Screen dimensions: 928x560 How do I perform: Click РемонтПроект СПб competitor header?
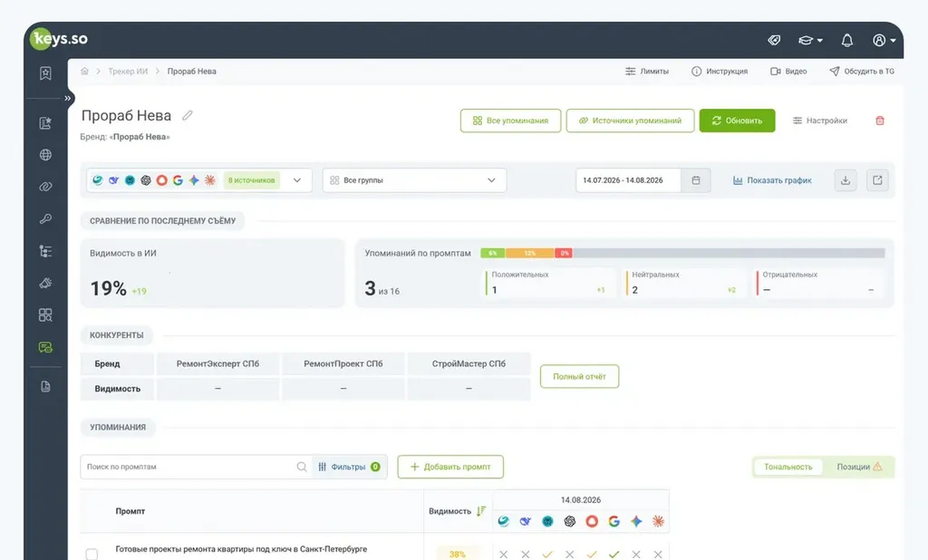343,364
